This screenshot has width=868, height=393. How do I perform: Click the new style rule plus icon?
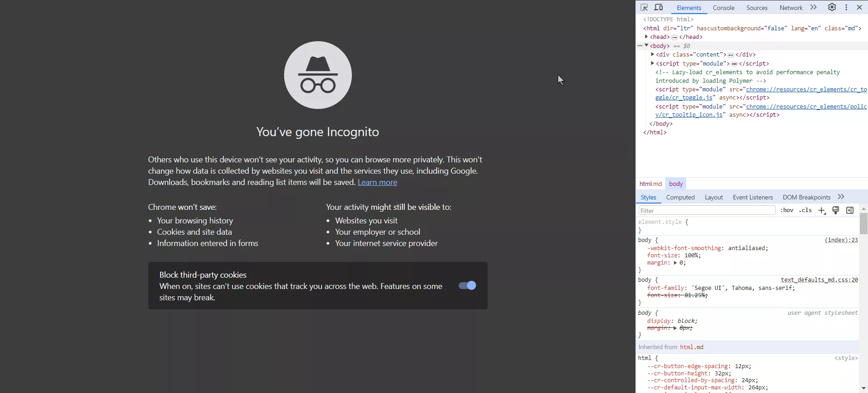822,211
